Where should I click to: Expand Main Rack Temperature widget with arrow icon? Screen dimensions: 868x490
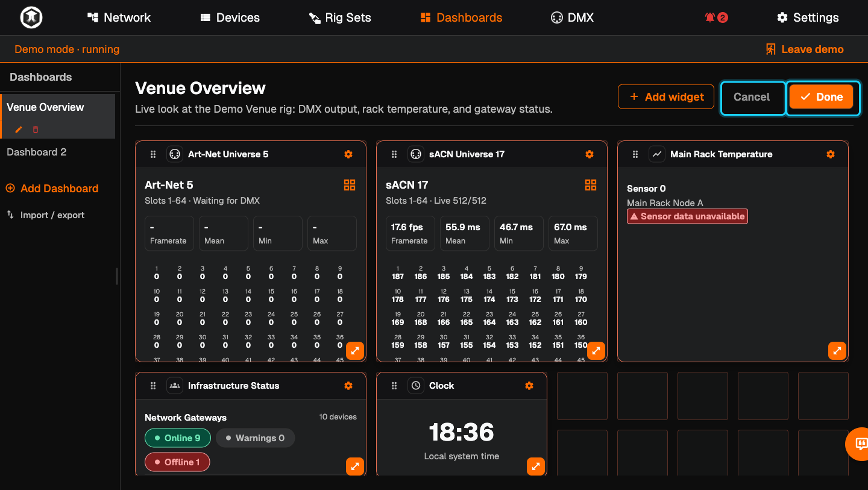coord(837,350)
